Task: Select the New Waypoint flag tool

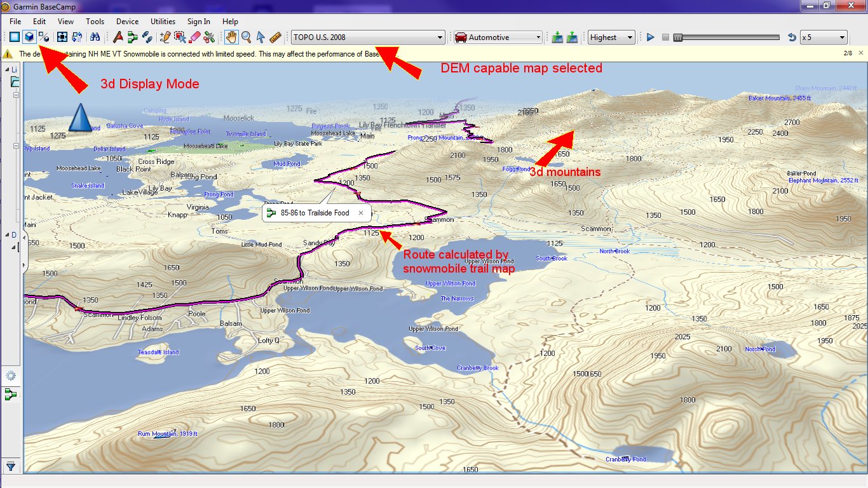Action: coord(118,37)
